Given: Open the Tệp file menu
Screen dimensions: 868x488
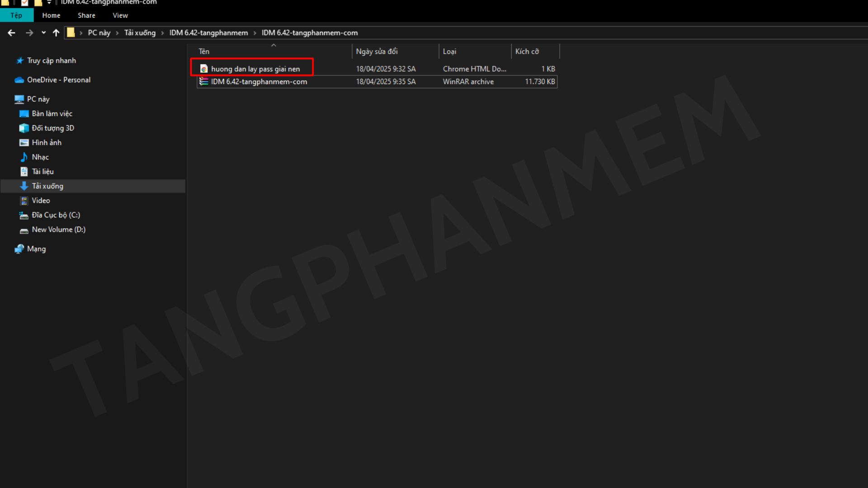Looking at the screenshot, I should 16,15.
